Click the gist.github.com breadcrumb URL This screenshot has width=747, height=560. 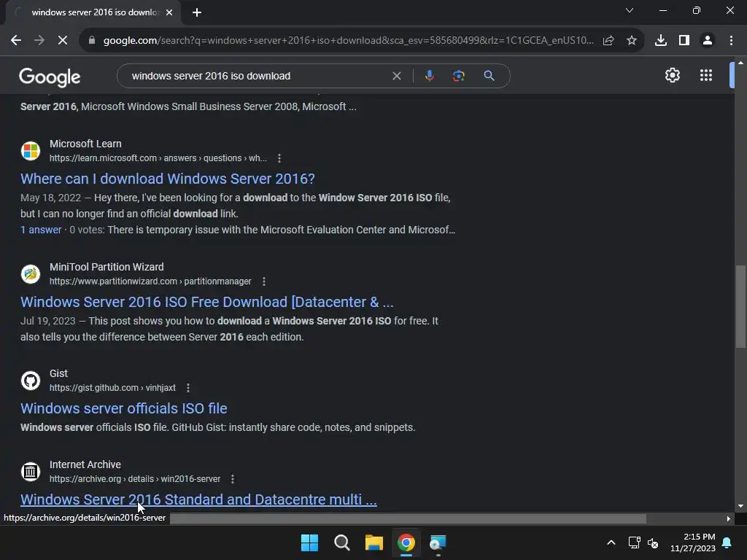tap(112, 388)
